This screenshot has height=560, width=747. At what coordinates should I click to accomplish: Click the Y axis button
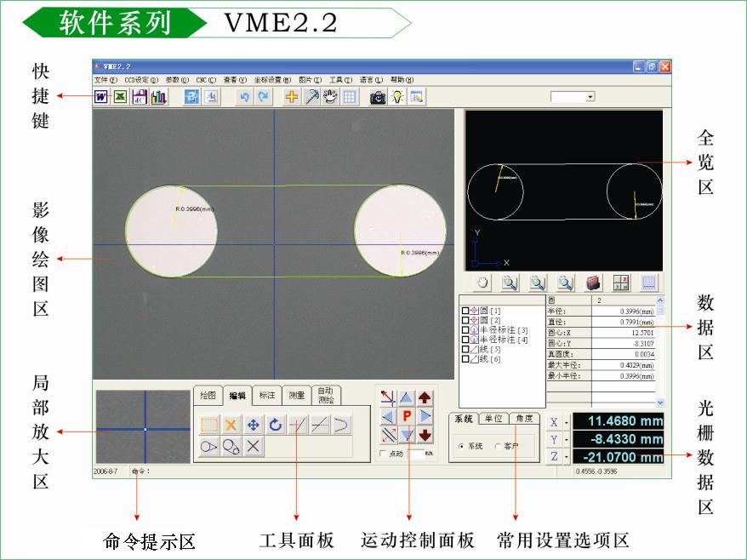(555, 440)
